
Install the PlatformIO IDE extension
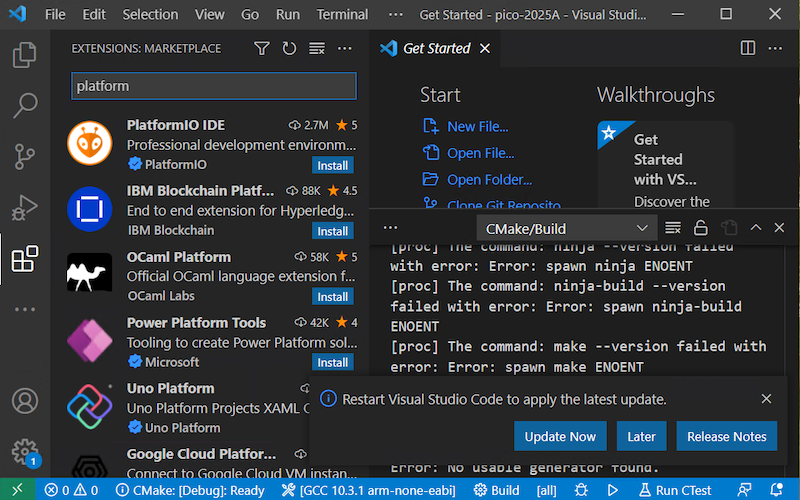pos(333,165)
